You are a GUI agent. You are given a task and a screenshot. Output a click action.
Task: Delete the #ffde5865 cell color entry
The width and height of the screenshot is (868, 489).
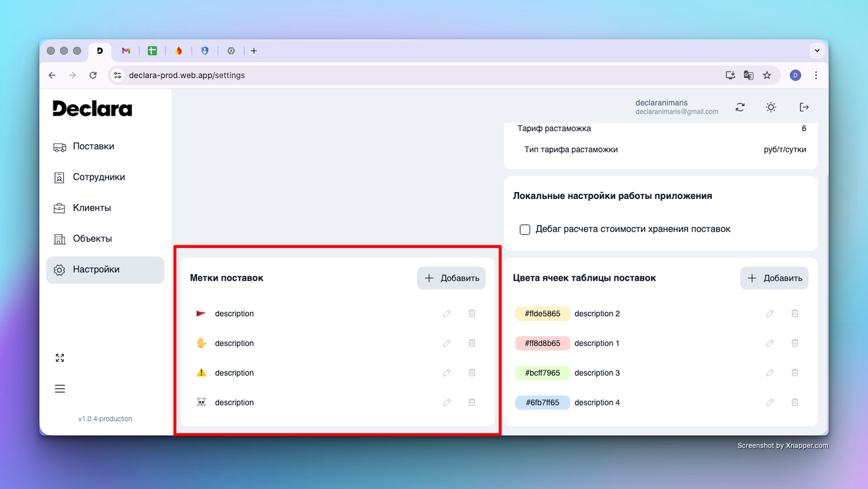tap(795, 314)
